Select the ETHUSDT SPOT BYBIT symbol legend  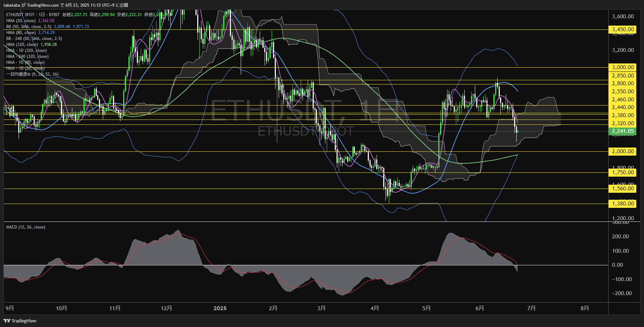click(33, 15)
